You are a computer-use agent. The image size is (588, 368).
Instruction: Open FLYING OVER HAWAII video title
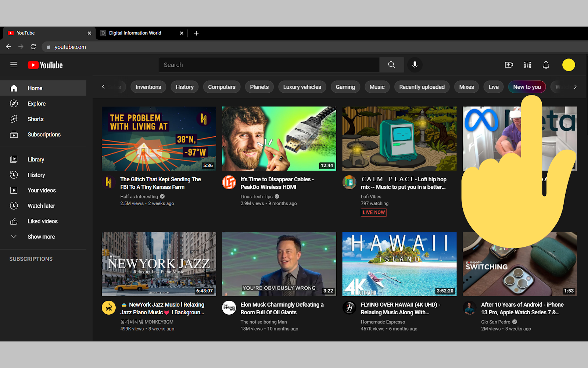[x=401, y=308]
